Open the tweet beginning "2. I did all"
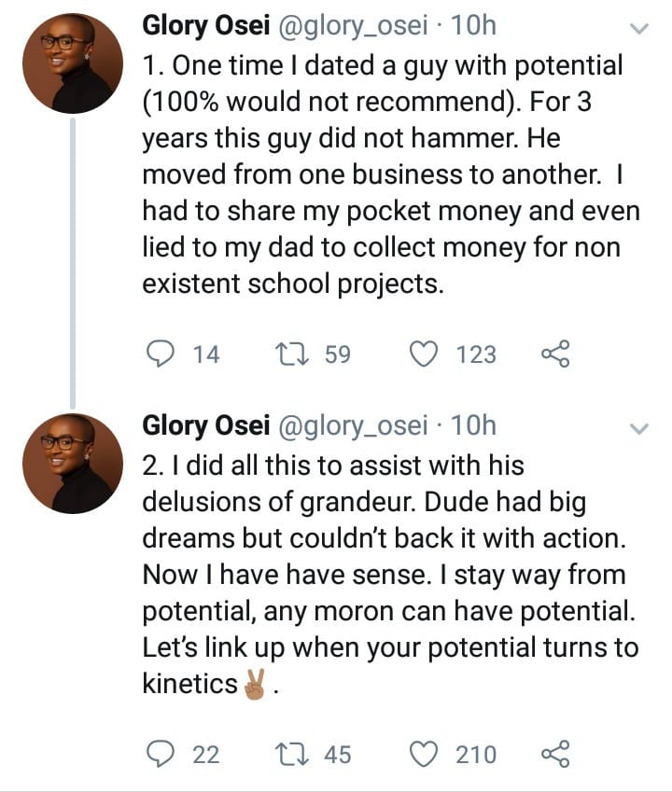672x792 pixels. tap(383, 574)
